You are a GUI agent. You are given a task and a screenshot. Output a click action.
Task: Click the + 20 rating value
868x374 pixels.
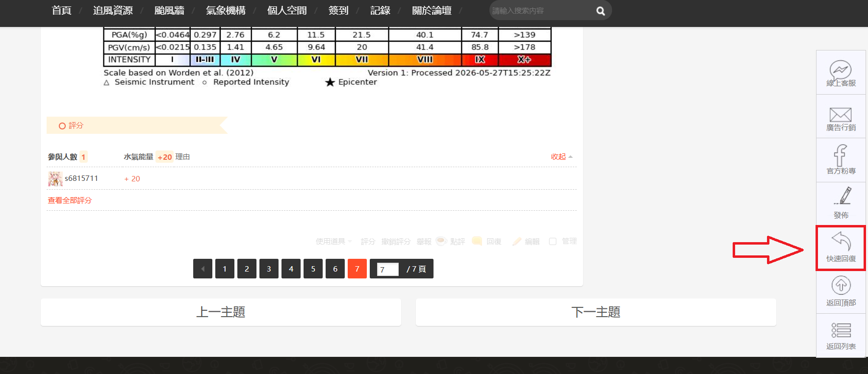click(x=132, y=179)
